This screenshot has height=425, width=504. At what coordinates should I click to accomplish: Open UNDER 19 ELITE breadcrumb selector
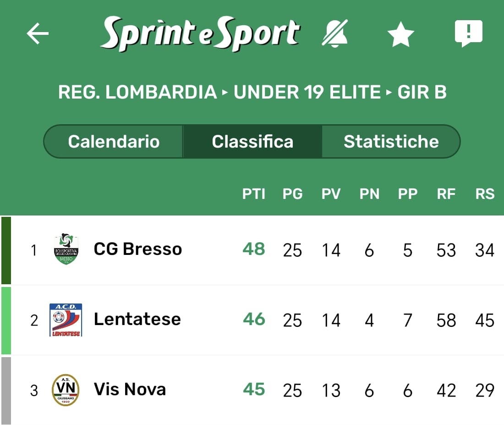[x=307, y=92]
